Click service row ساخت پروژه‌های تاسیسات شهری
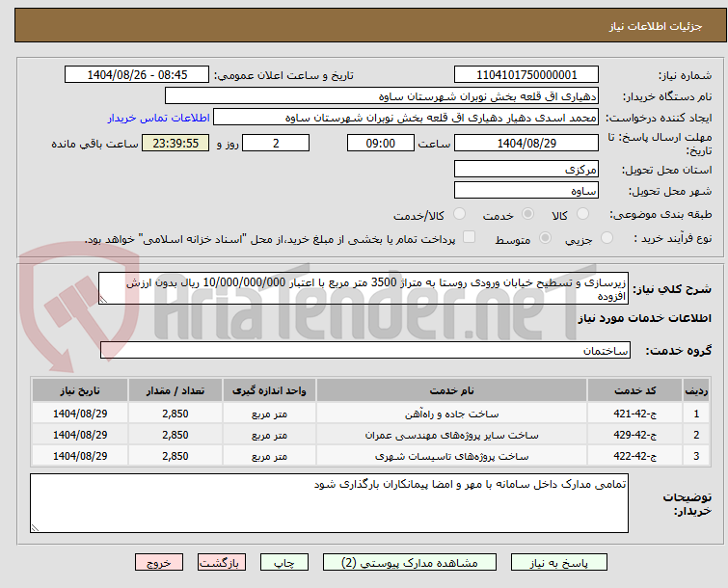Screen dimensions: 728x588 (371, 456)
